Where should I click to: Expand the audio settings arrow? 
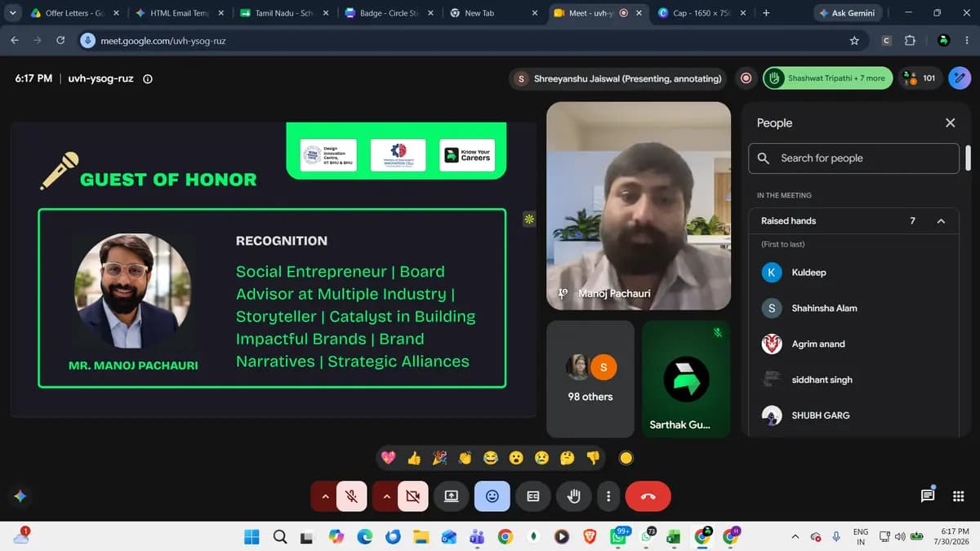coord(325,495)
